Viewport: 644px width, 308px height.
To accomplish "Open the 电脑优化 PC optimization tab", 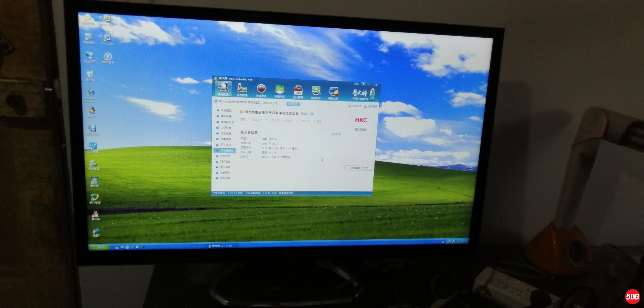I will 316,93.
